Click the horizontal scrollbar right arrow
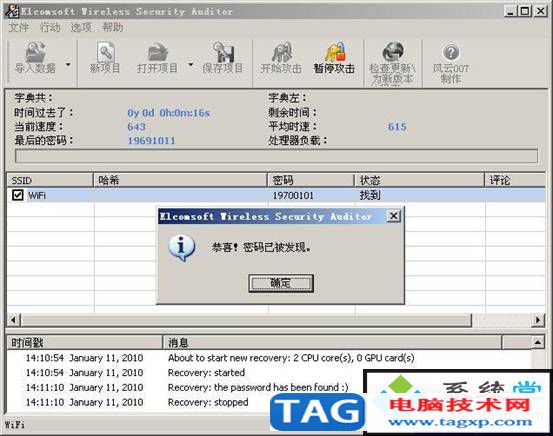This screenshot has height=436, width=553. point(538,320)
